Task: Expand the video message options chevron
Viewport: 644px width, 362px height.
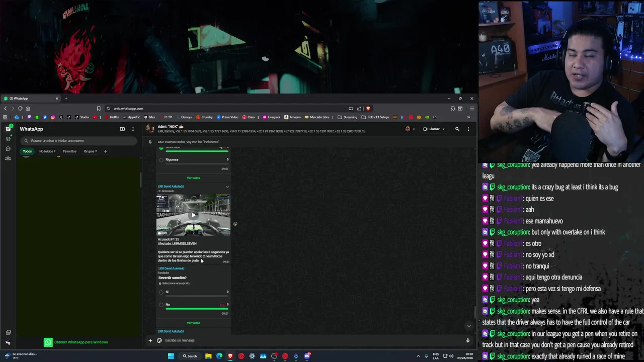Action: click(x=227, y=187)
